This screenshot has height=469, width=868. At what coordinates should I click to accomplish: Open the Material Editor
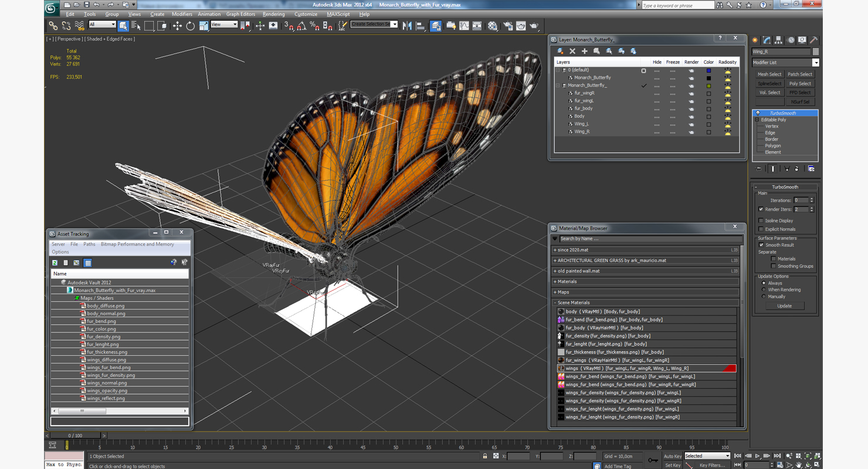coord(493,26)
